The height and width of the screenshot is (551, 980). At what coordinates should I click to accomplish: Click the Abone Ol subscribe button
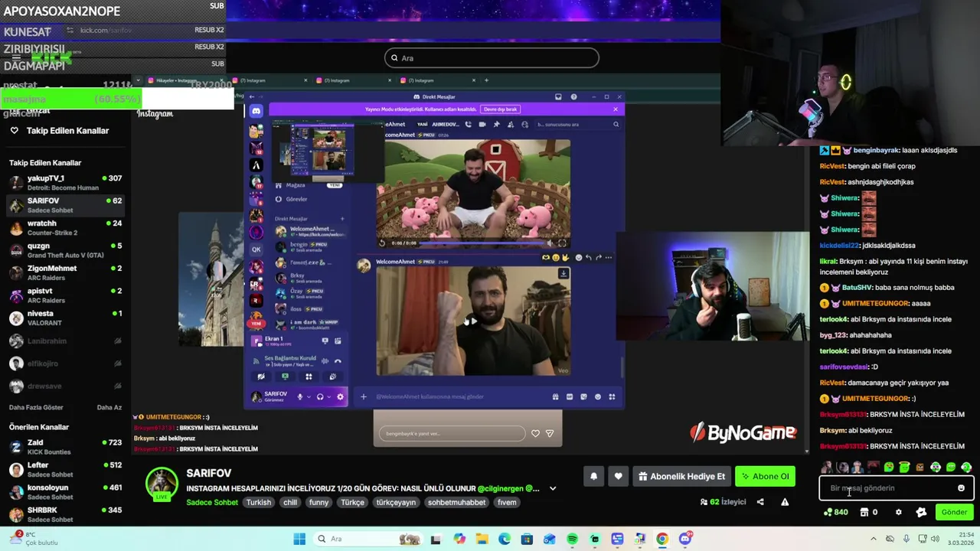point(765,476)
